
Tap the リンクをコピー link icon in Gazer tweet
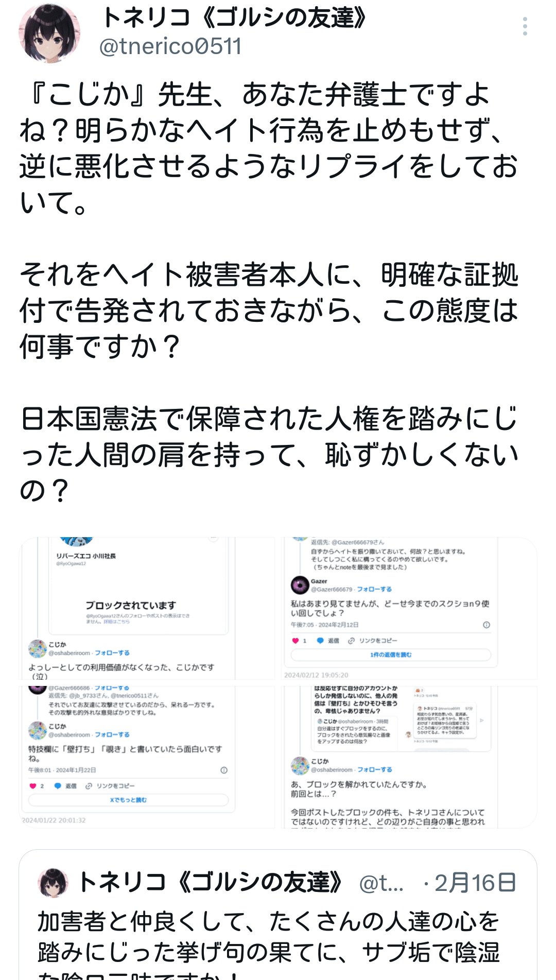(x=352, y=641)
